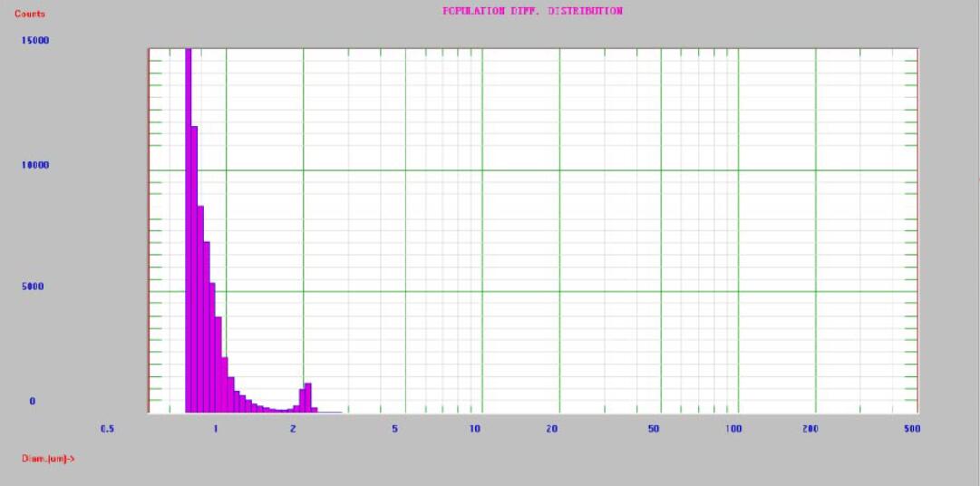The image size is (980, 486).
Task: Select the 10000 y-axis value
Action: click(36, 165)
